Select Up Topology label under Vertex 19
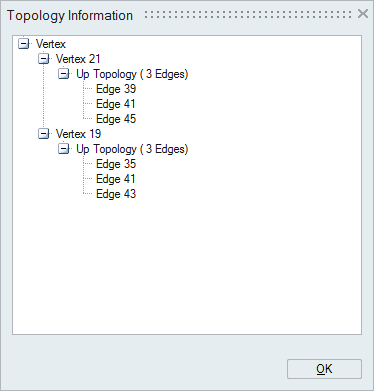The width and height of the screenshot is (374, 391). [x=132, y=149]
